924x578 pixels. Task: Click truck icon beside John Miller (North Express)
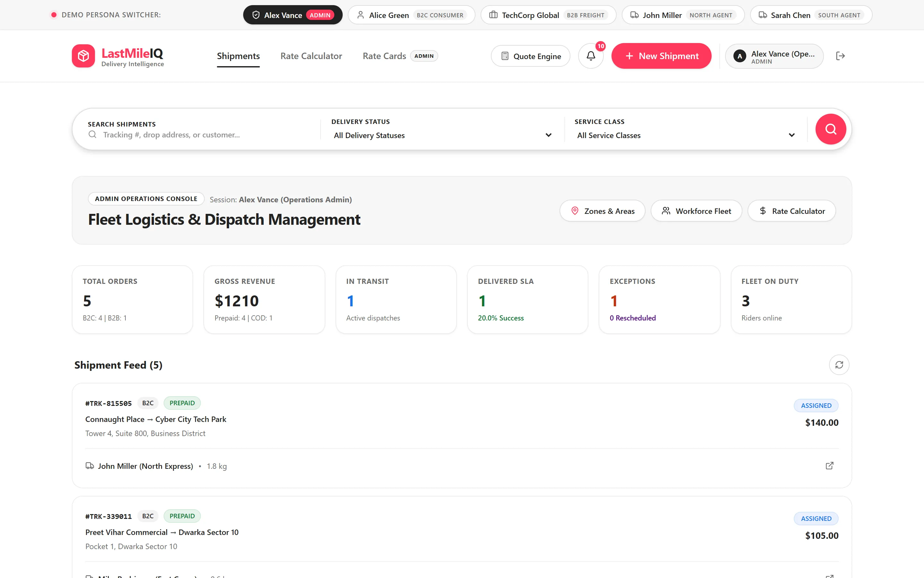point(90,466)
